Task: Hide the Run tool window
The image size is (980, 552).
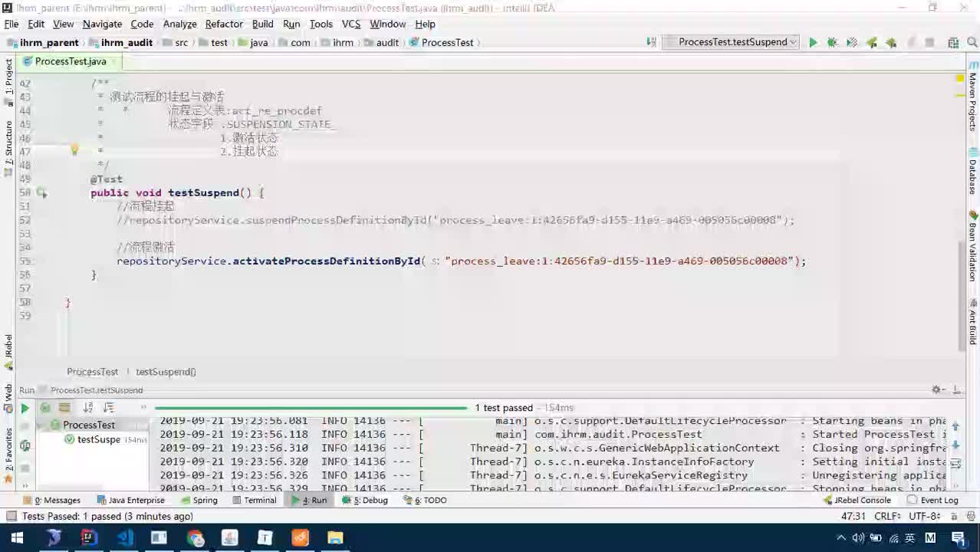Action: point(955,389)
